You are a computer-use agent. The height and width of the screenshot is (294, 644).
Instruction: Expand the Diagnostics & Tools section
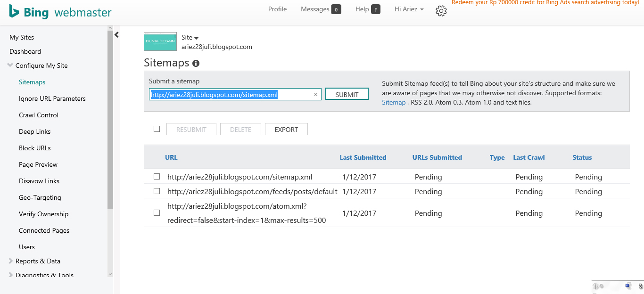point(41,275)
